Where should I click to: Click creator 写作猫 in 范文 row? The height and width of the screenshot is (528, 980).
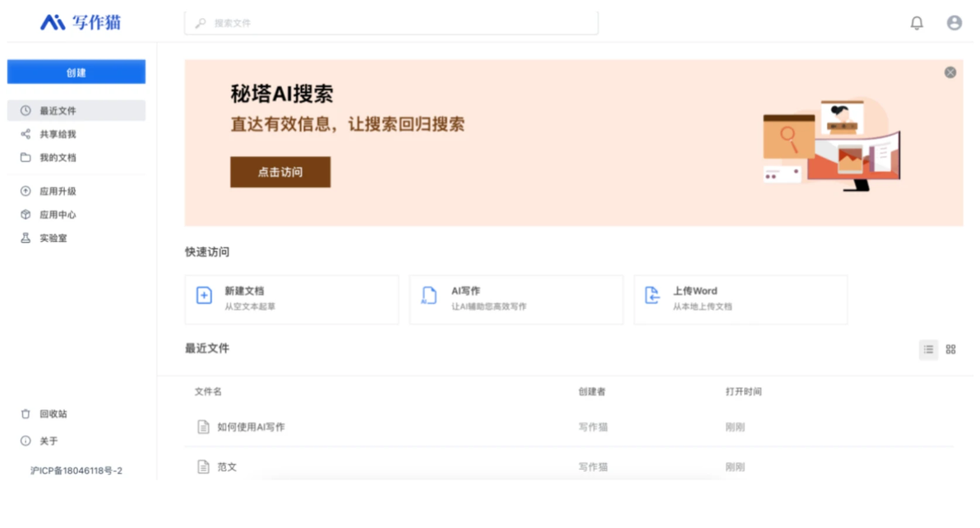coord(593,467)
